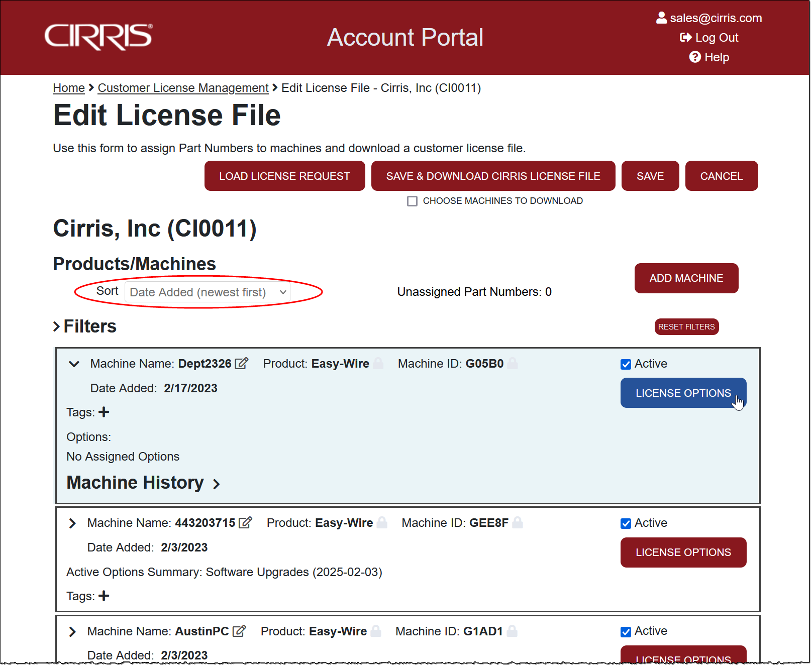Viewport: 812px width, 667px height.
Task: Open the Sort dropdown for Date Added
Action: (x=207, y=292)
